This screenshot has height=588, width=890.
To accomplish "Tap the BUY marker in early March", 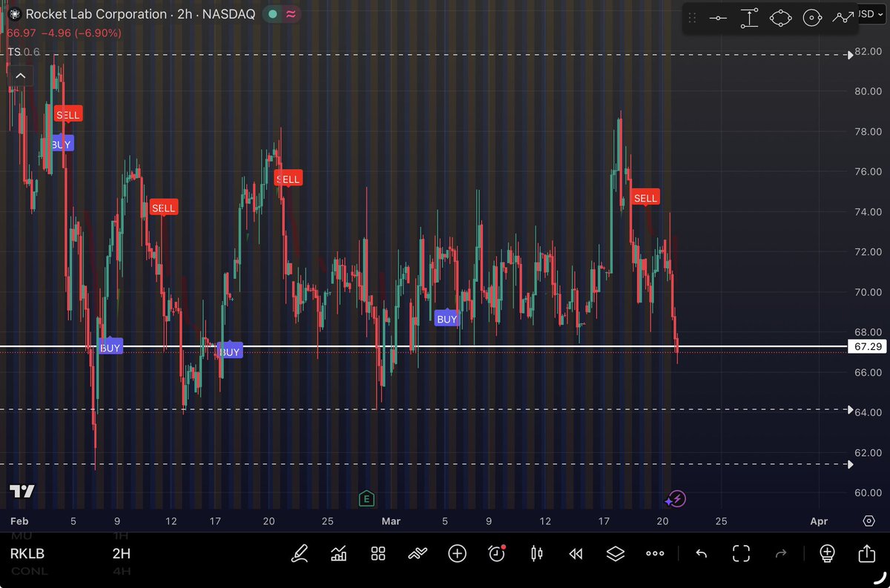I will [446, 319].
